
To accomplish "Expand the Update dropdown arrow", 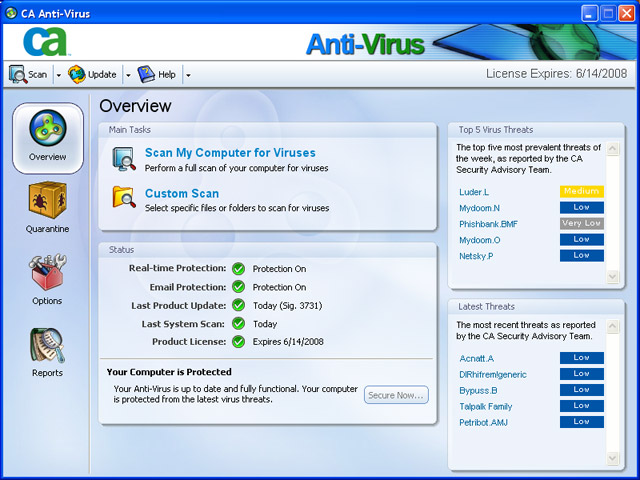I will [128, 75].
